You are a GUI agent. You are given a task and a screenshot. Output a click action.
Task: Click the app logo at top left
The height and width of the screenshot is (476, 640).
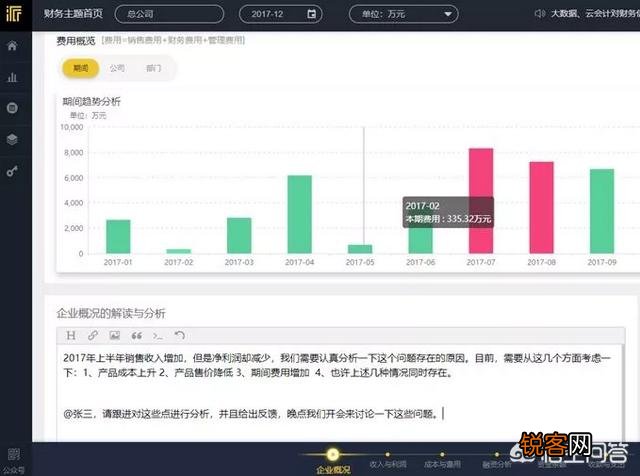(13, 14)
